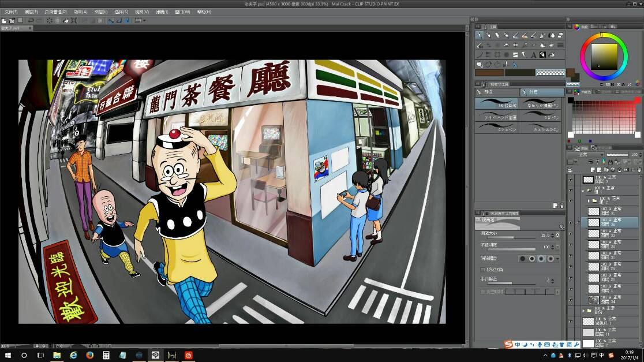Image resolution: width=644 pixels, height=362 pixels.
Task: Select the curved line figure tool
Action: point(480,55)
